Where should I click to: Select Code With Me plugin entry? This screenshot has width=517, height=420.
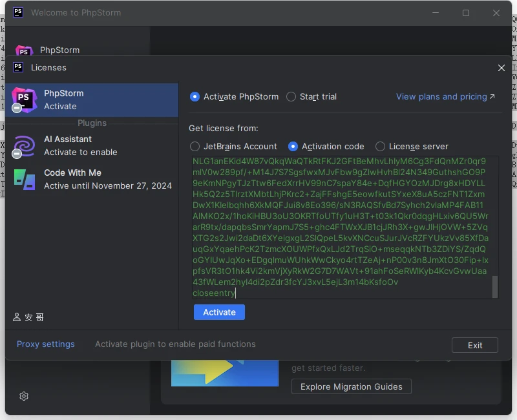92,180
